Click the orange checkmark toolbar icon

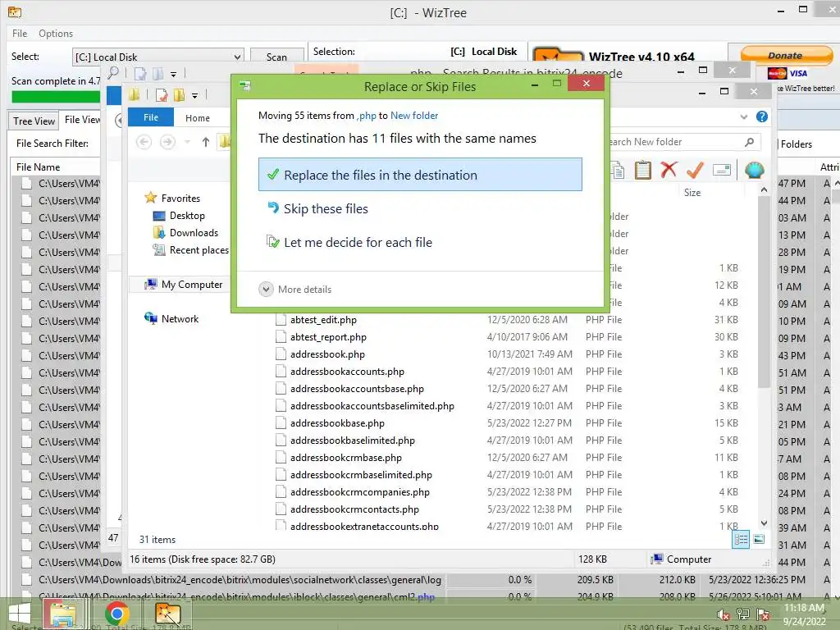pyautogui.click(x=695, y=170)
